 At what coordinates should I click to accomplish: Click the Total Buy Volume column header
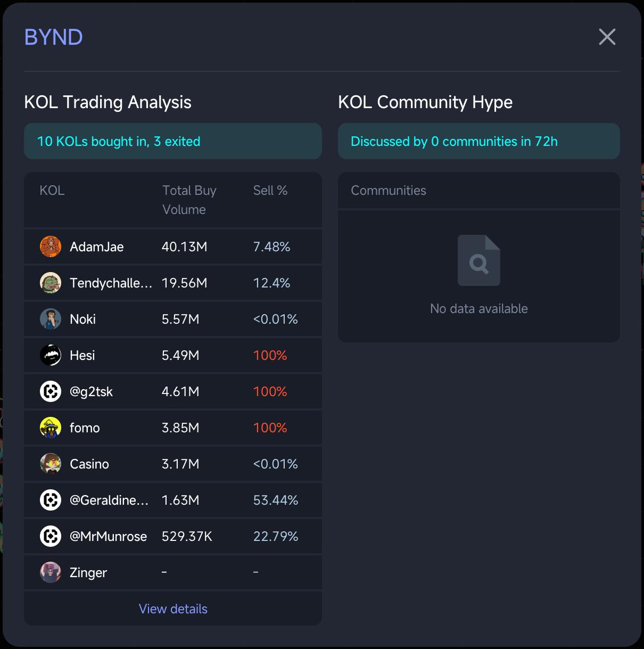click(x=189, y=200)
